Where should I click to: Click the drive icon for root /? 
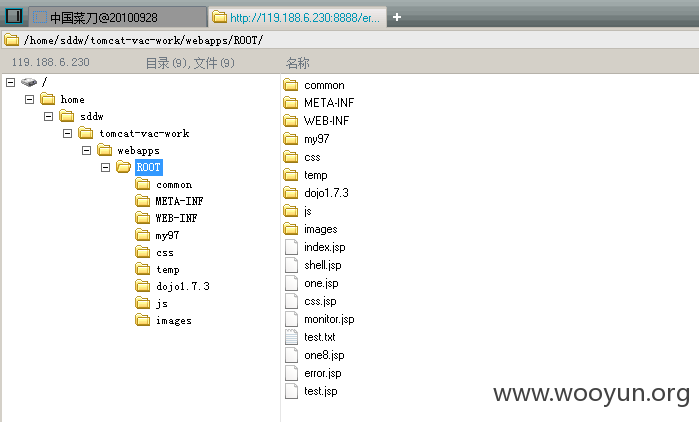(29, 82)
